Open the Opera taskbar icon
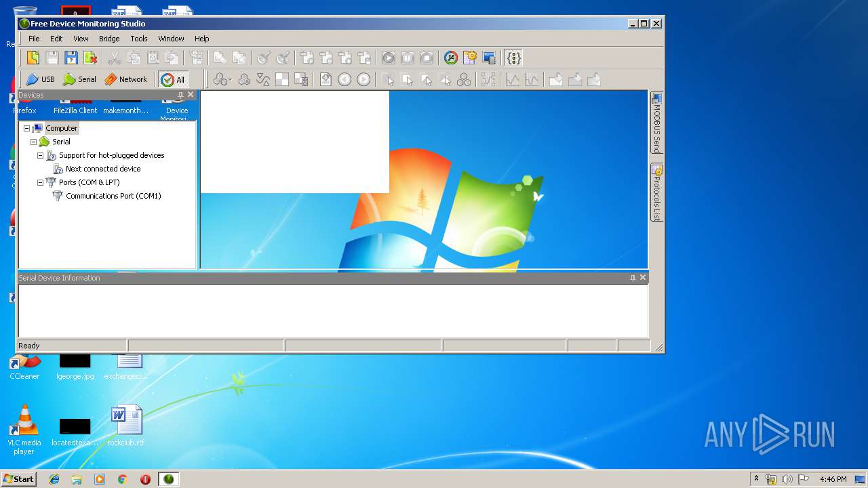868x488 pixels. [x=145, y=479]
